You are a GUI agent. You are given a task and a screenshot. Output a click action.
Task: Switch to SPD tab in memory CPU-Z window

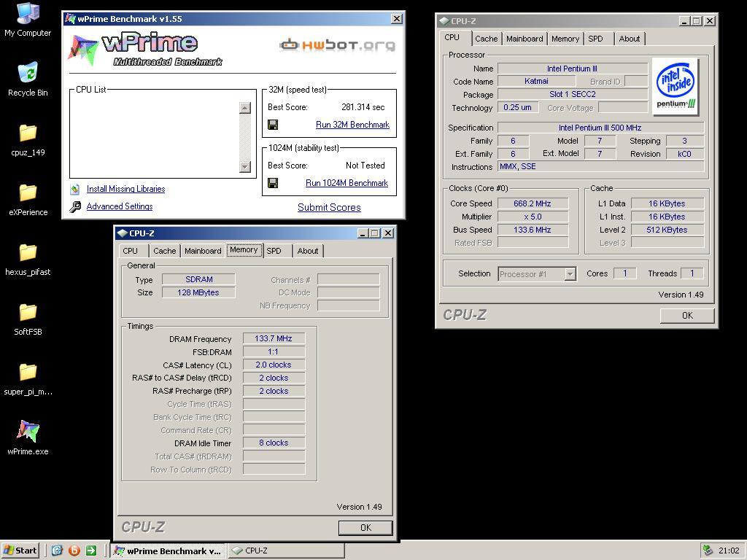274,251
